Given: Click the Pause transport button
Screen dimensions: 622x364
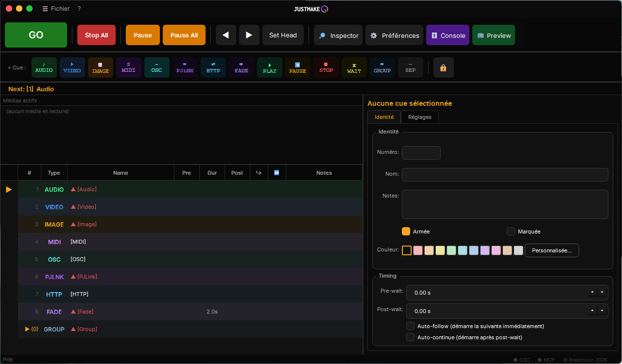Looking at the screenshot, I should pos(143,35).
